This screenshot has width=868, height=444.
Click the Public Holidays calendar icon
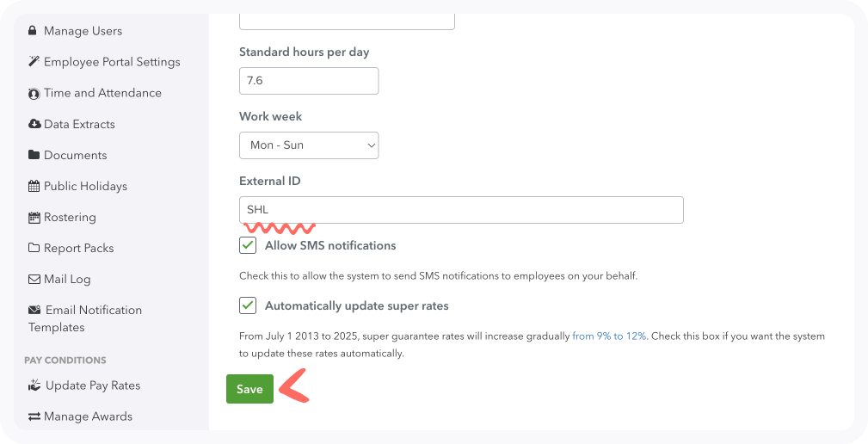[34, 186]
